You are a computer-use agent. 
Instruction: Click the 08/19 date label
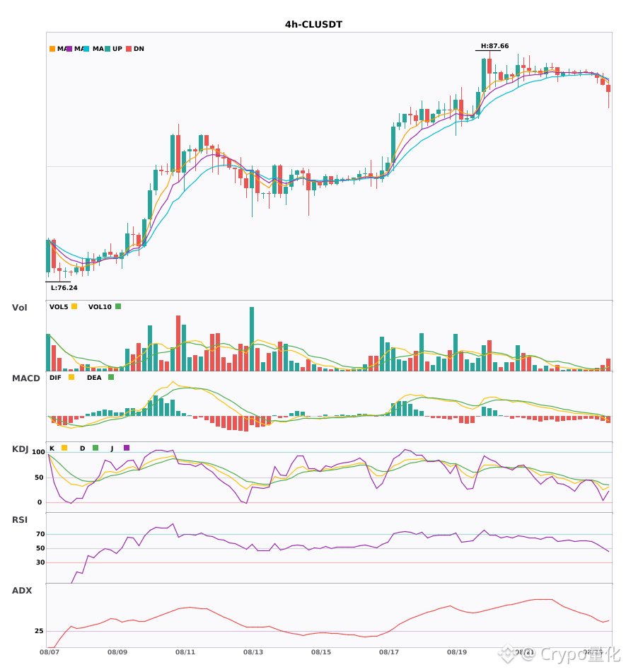(457, 652)
